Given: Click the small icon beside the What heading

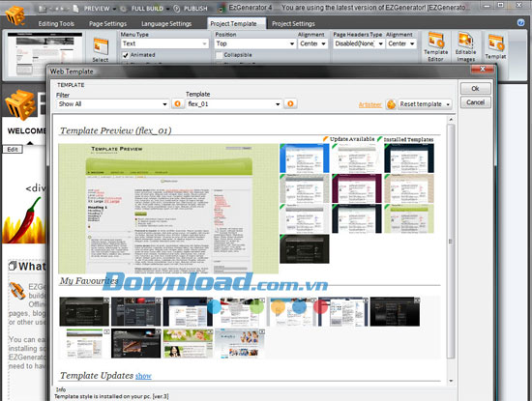Looking at the screenshot, I should coord(13,266).
